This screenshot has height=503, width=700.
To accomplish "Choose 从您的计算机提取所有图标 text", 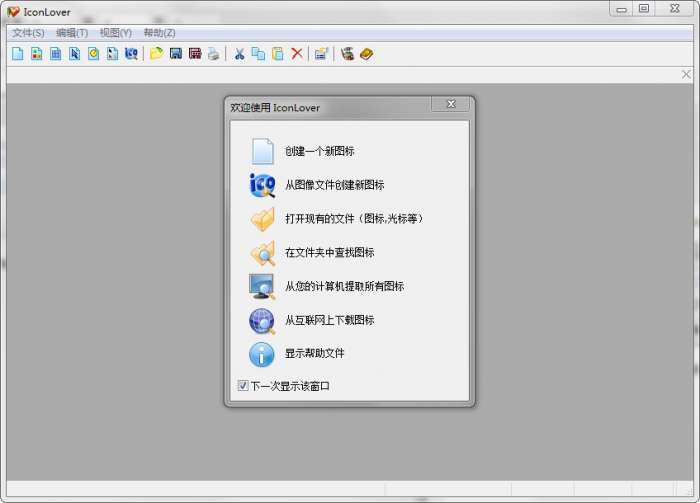I will [x=344, y=286].
